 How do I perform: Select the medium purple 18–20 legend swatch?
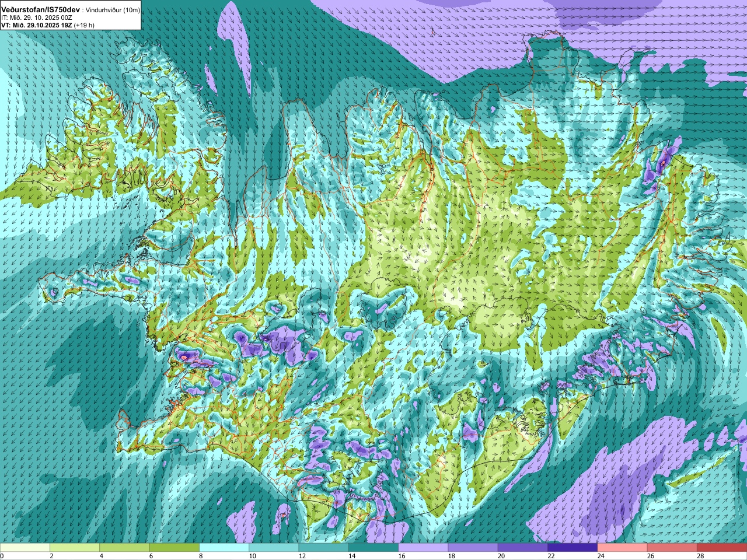point(473,547)
